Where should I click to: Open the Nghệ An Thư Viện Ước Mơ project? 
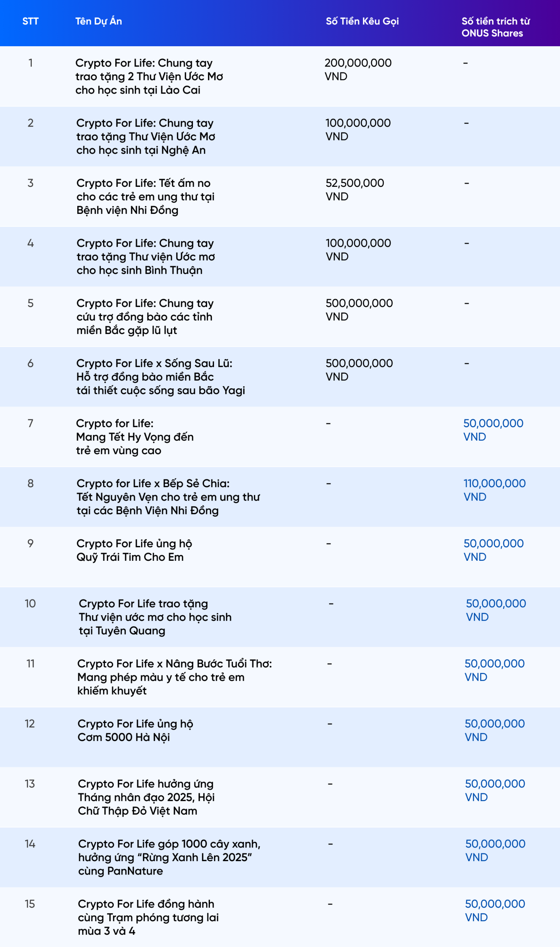(146, 137)
